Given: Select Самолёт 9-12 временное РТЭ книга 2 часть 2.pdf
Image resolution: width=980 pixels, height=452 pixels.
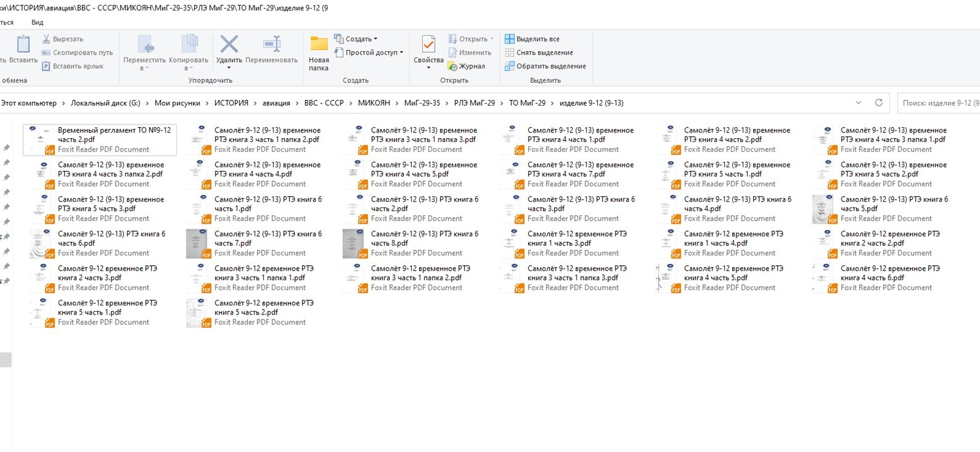Looking at the screenshot, I should (883, 244).
